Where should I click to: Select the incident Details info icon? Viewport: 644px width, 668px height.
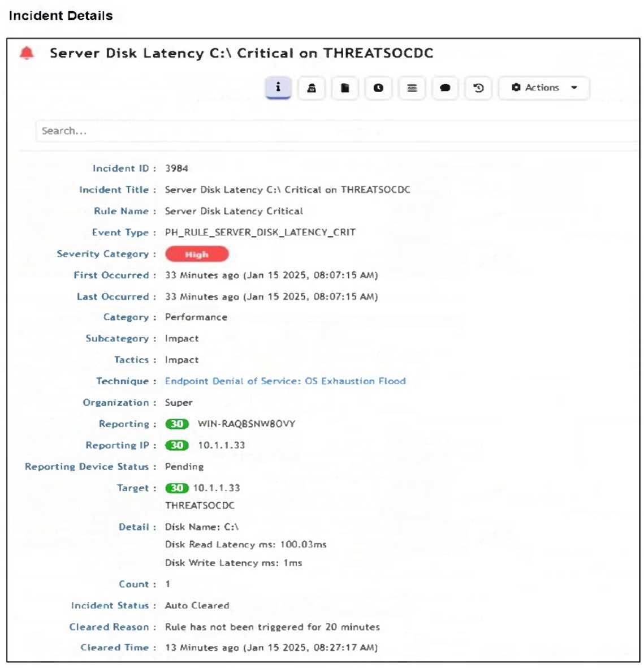click(x=278, y=88)
